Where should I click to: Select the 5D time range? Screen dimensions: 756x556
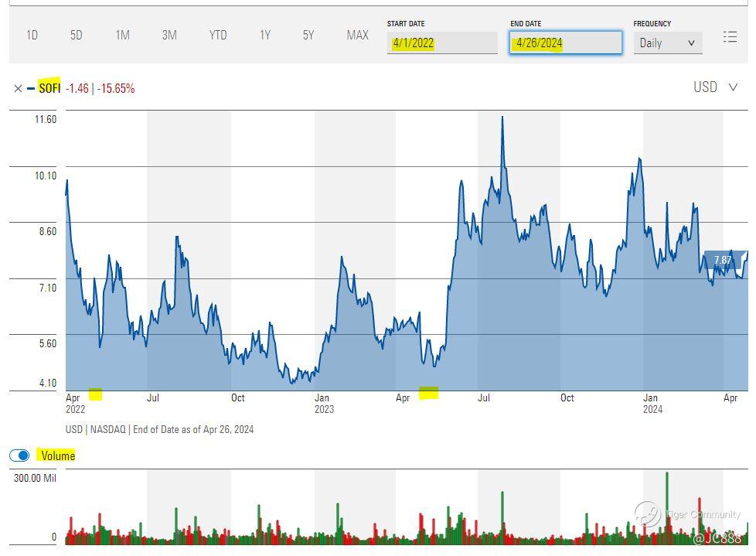(77, 36)
